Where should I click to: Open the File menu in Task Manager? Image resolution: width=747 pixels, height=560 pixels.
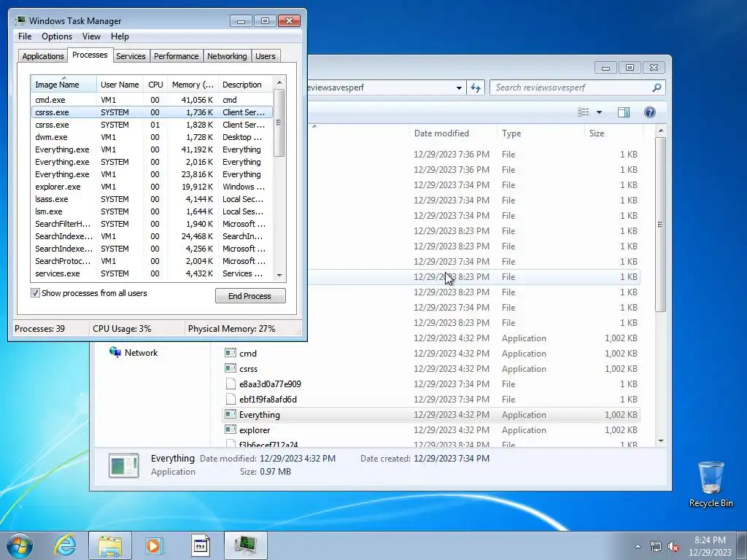[x=25, y=36]
